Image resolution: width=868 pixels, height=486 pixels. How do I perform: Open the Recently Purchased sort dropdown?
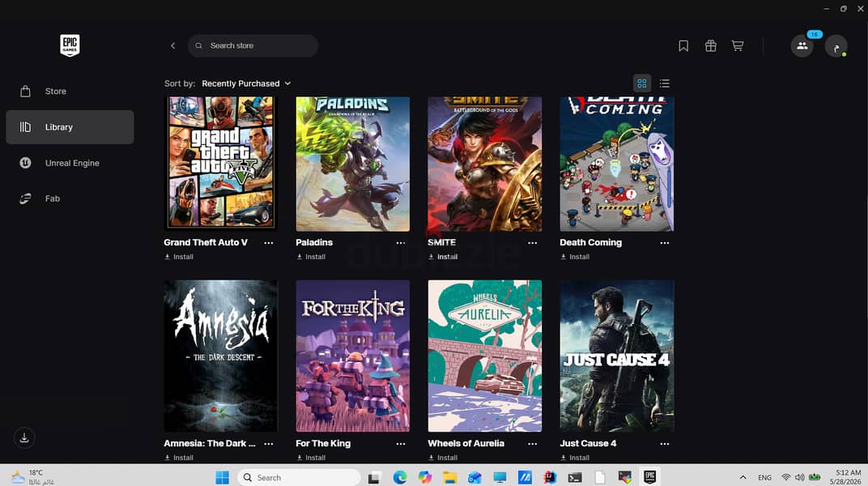(246, 83)
